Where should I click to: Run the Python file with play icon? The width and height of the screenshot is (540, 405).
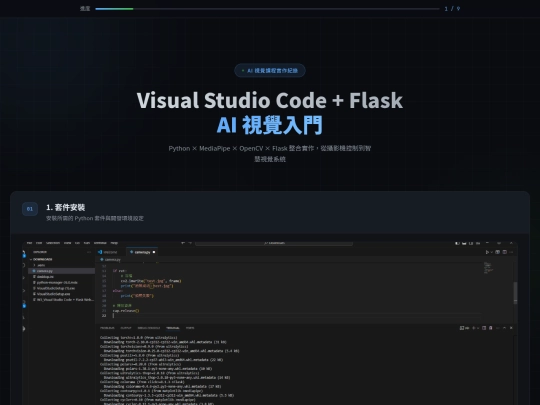click(487, 252)
